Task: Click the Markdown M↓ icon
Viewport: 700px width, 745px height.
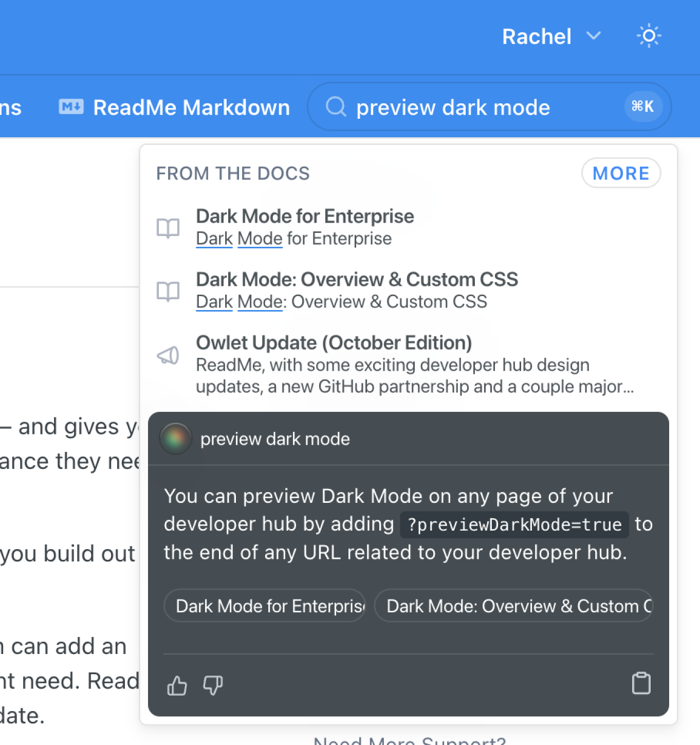Action: (x=71, y=107)
